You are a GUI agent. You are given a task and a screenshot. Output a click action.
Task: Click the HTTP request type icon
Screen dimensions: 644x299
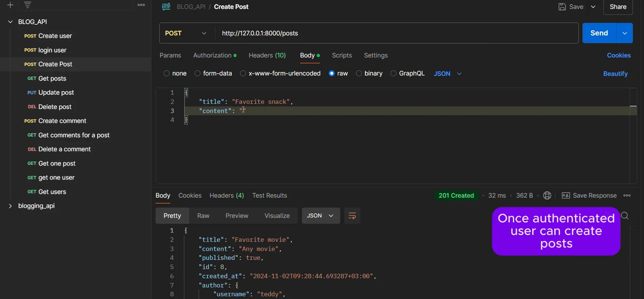pyautogui.click(x=166, y=7)
